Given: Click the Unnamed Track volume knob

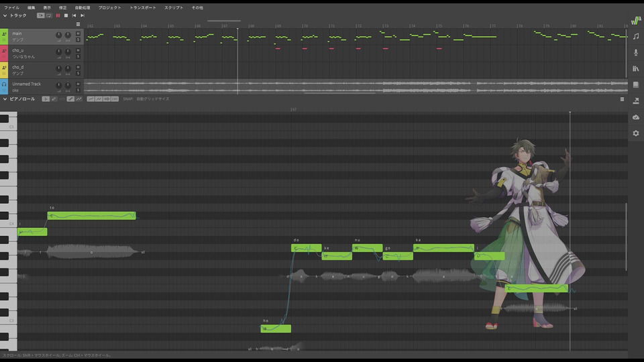Looking at the screenshot, I should coord(59,85).
